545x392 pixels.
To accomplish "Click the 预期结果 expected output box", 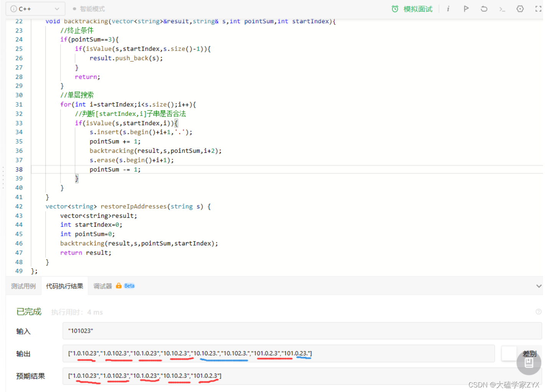I will [x=302, y=376].
